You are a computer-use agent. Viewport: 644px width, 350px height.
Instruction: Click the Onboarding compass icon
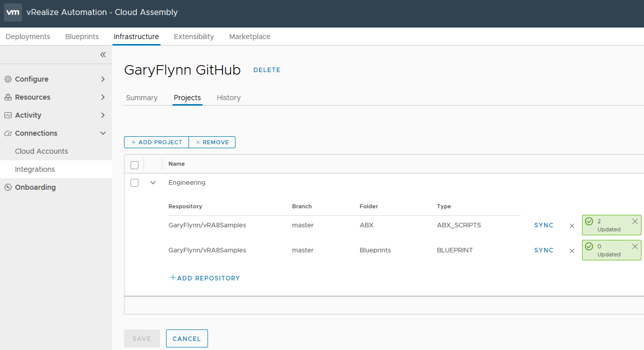tap(8, 187)
